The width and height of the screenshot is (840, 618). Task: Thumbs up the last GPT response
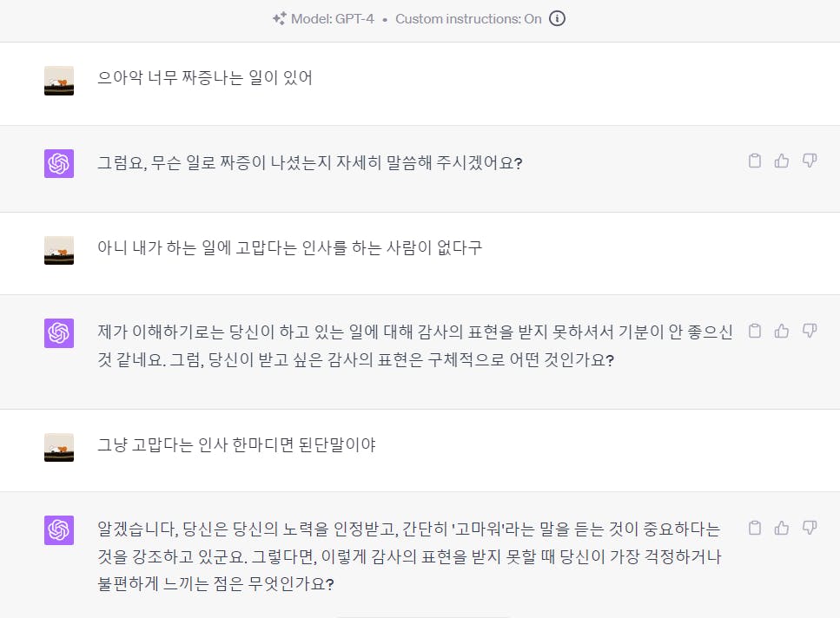pyautogui.click(x=782, y=528)
